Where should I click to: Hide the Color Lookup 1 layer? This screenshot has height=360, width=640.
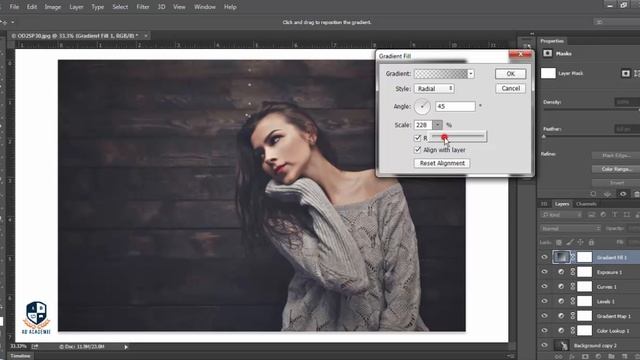(x=544, y=331)
